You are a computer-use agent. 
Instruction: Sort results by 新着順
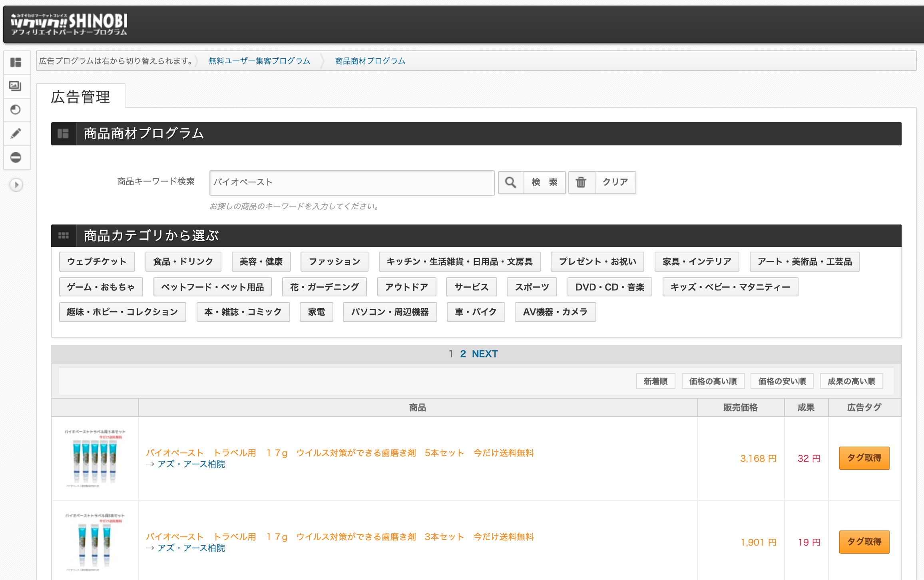[655, 381]
